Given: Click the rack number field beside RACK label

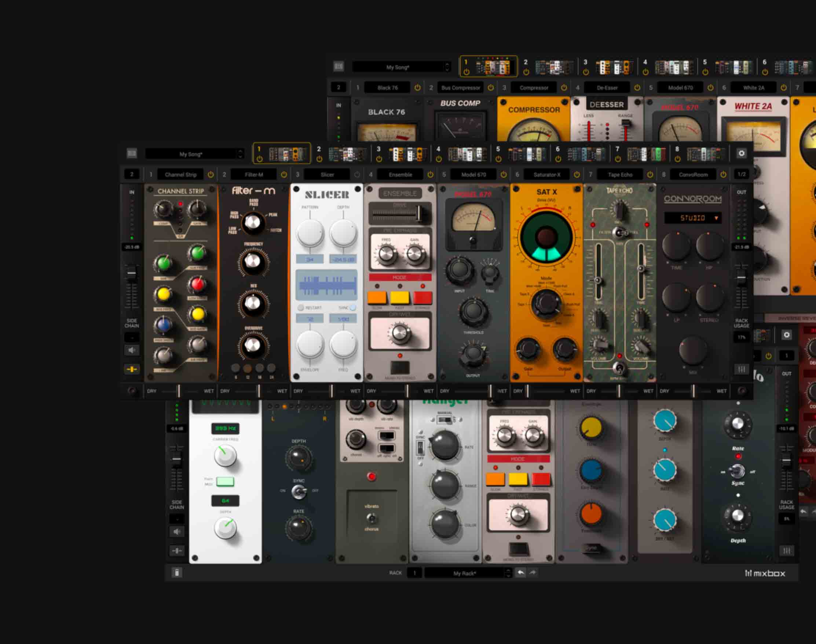Looking at the screenshot, I should tap(414, 573).
